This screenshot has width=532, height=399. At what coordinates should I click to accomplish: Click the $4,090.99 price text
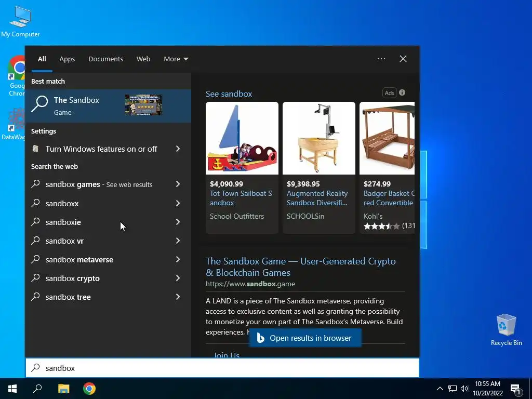tap(227, 184)
